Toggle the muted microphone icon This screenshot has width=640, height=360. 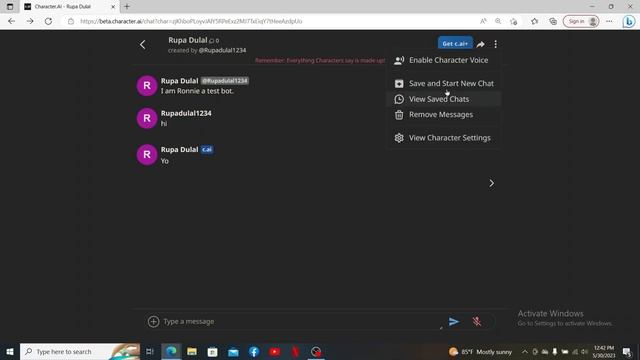[x=476, y=322]
